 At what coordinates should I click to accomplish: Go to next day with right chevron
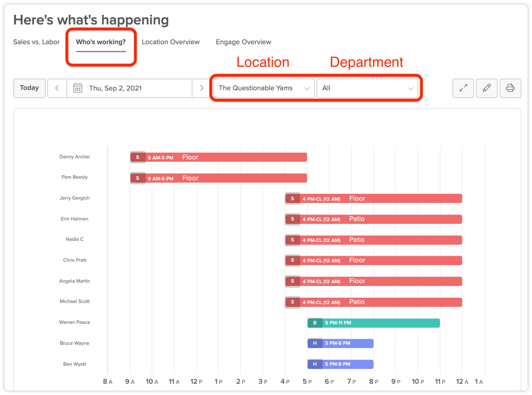[x=201, y=88]
